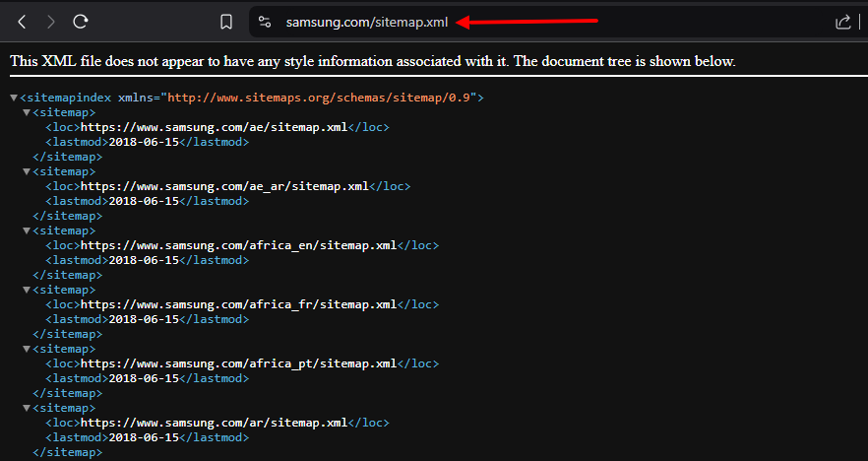
Task: Go forward to the next page
Action: [51, 22]
